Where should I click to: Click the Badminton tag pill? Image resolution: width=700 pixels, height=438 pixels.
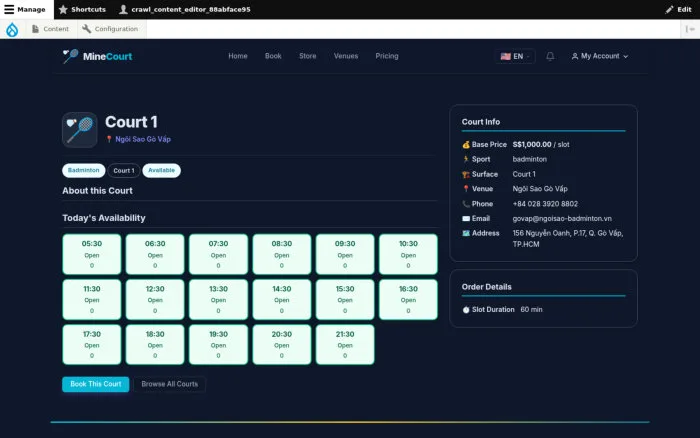[83, 171]
